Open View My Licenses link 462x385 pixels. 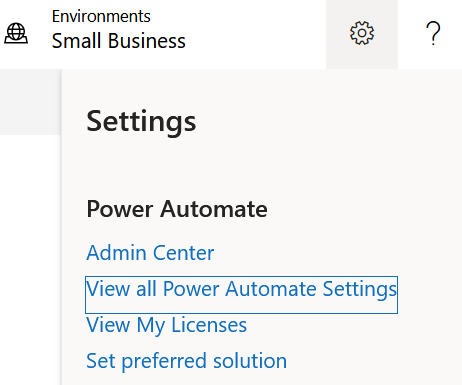(166, 325)
